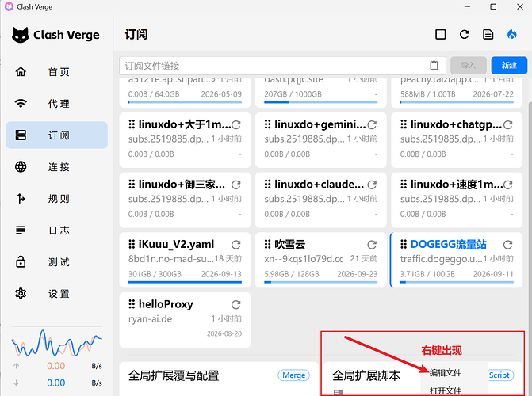Click the home icon in sidebar

21,71
